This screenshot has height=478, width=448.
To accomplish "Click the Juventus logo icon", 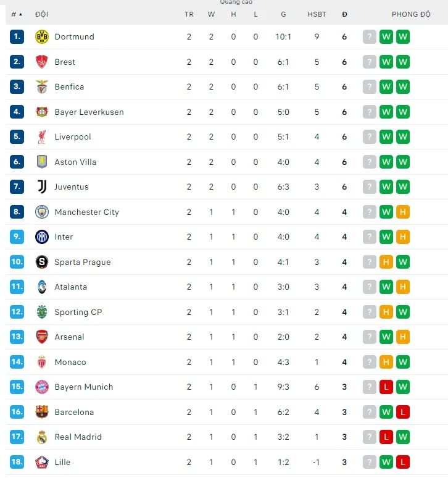I will pyautogui.click(x=42, y=187).
